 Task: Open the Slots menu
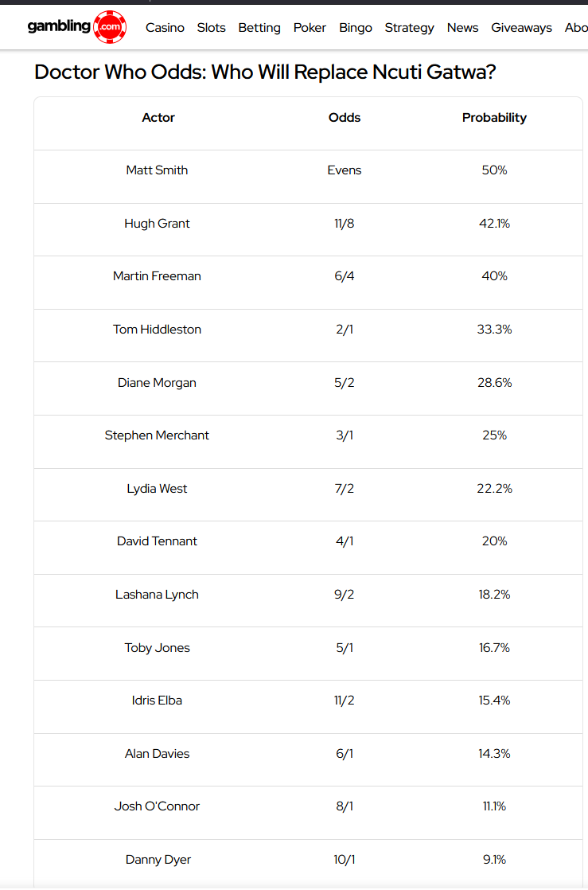click(x=211, y=28)
